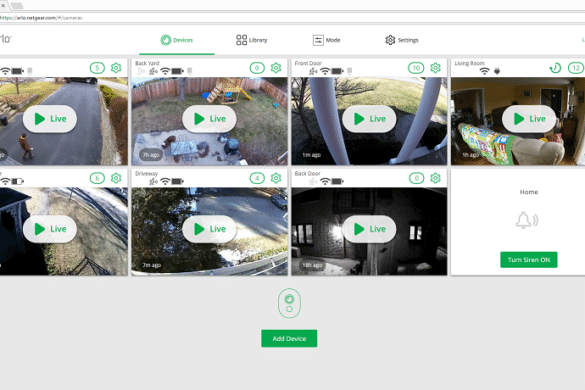Image resolution: width=585 pixels, height=390 pixels.
Task: Click the browser address bar URL
Action: click(x=41, y=18)
